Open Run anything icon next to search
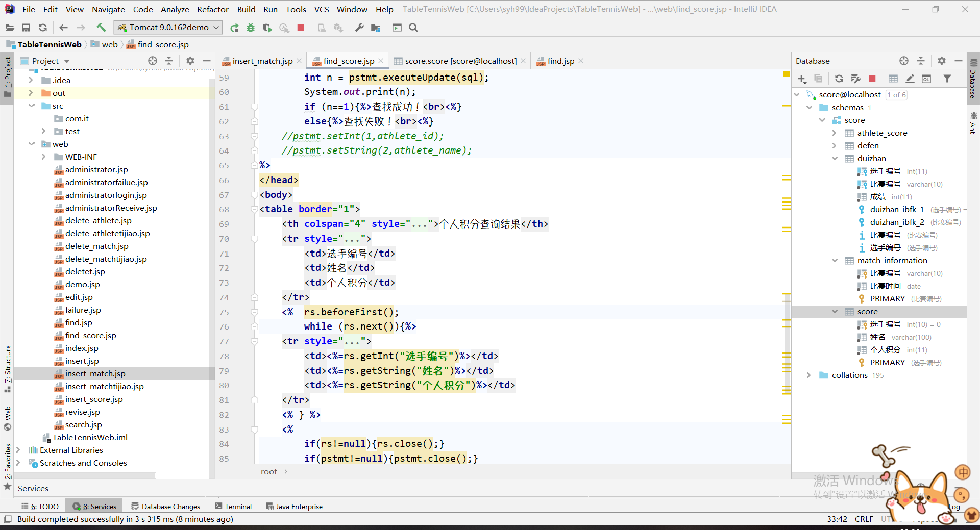 point(397,28)
